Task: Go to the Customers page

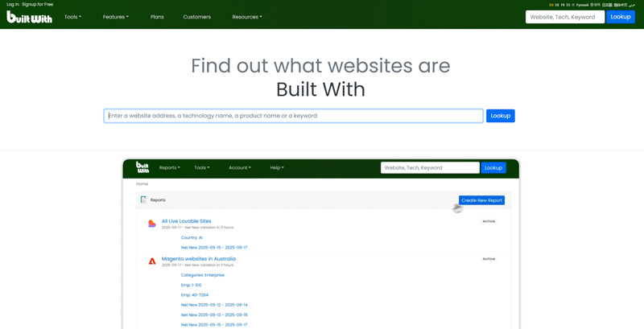Action: pyautogui.click(x=196, y=17)
